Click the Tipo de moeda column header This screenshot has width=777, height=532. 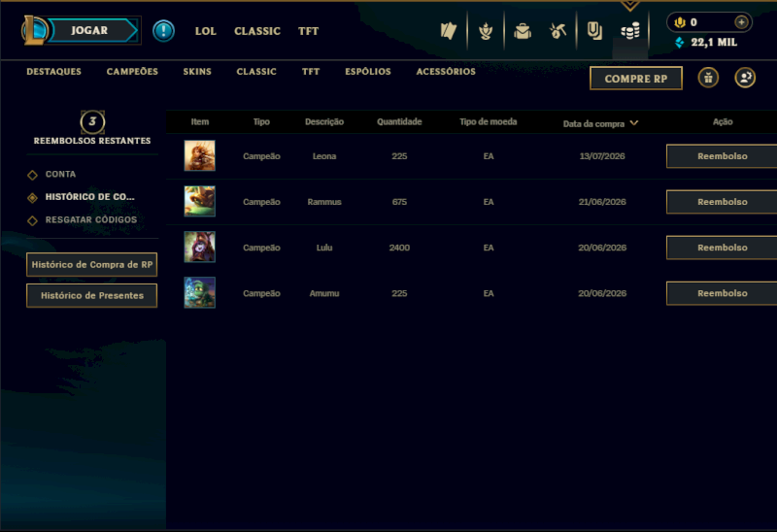[x=489, y=122]
